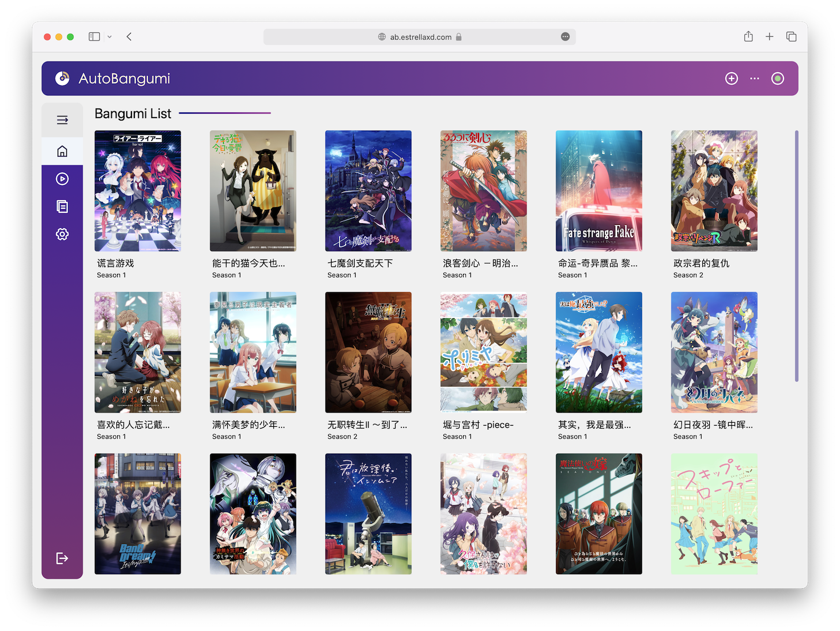
Task: Open the 无职转生II poster
Action: pyautogui.click(x=368, y=352)
